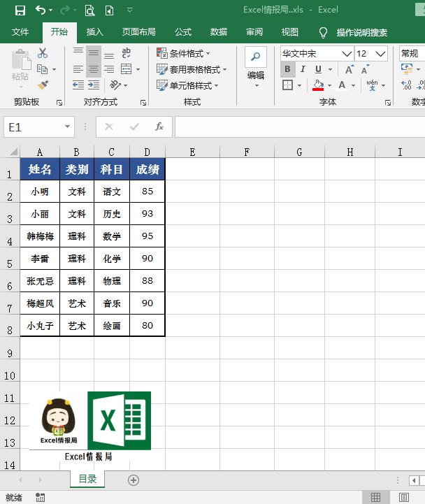Image resolution: width=425 pixels, height=504 pixels.
Task: Align text to the left
Action: click(x=78, y=69)
